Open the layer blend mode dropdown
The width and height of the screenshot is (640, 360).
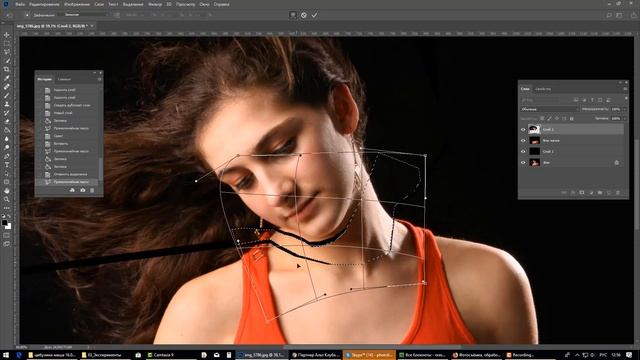click(550, 109)
